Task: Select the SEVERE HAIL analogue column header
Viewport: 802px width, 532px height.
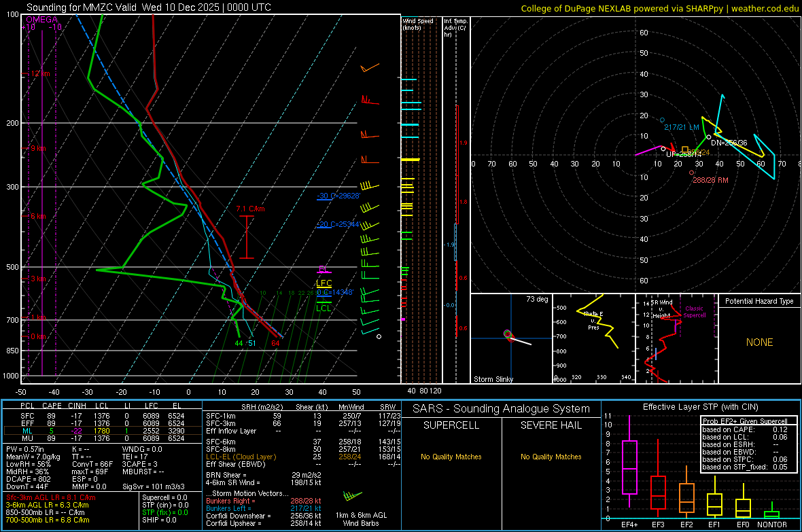Action: point(551,425)
